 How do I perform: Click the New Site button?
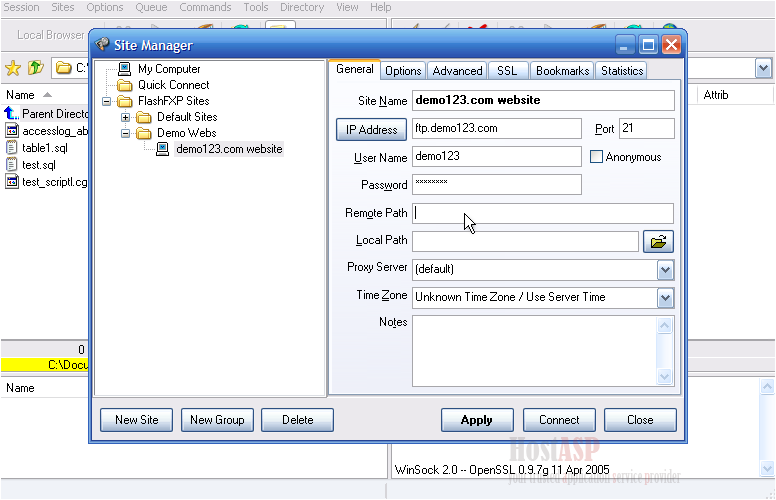(137, 420)
